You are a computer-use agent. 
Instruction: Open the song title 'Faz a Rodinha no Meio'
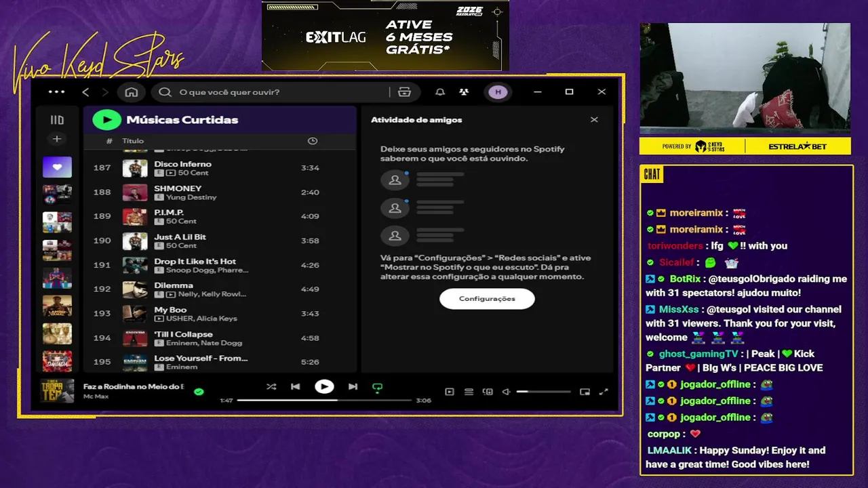point(134,386)
